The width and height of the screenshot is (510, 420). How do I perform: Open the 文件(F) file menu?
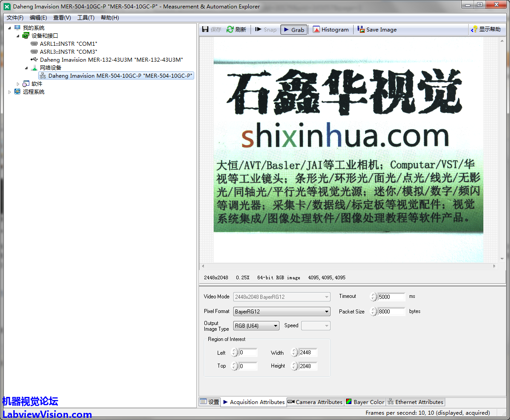(15, 18)
